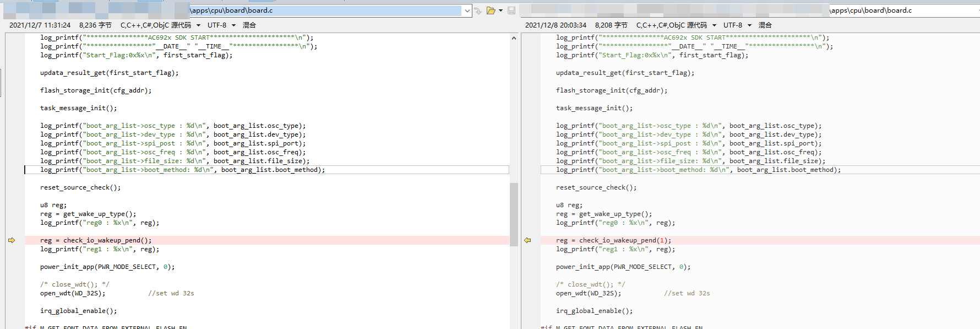Click "u8 reg;" in the left pane
The height and width of the screenshot is (329, 980).
pyautogui.click(x=53, y=205)
